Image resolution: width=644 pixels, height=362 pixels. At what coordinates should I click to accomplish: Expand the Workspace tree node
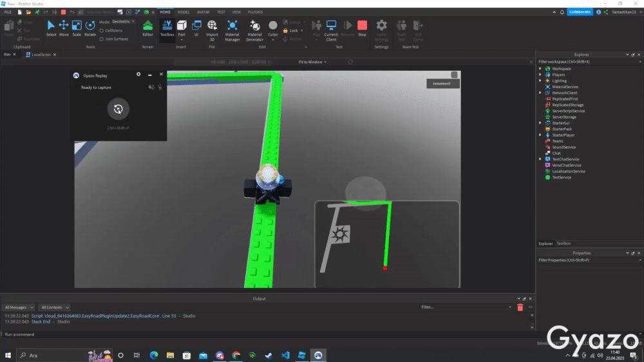click(x=540, y=69)
